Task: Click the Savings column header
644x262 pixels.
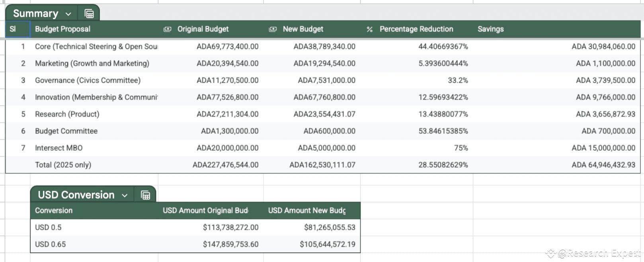Action: [490, 29]
